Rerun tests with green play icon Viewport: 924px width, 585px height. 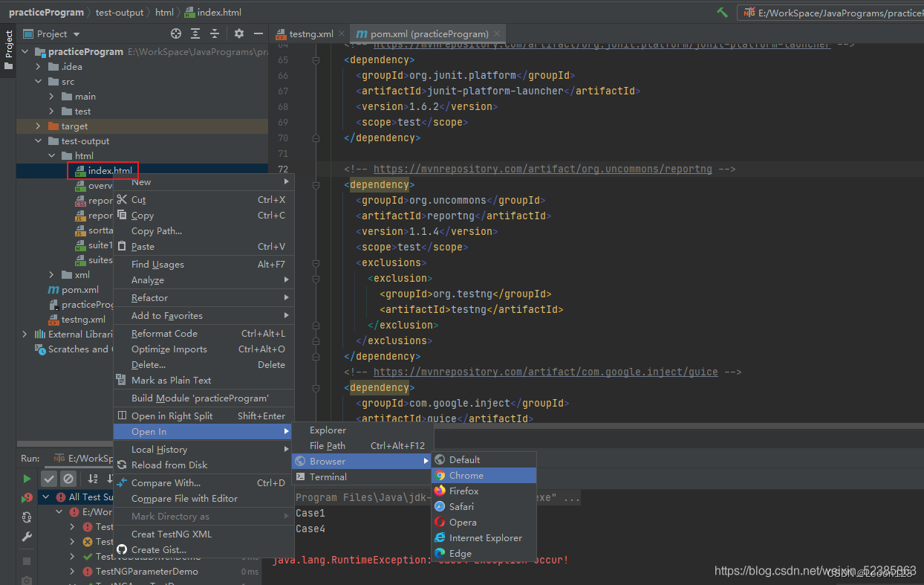coord(27,479)
